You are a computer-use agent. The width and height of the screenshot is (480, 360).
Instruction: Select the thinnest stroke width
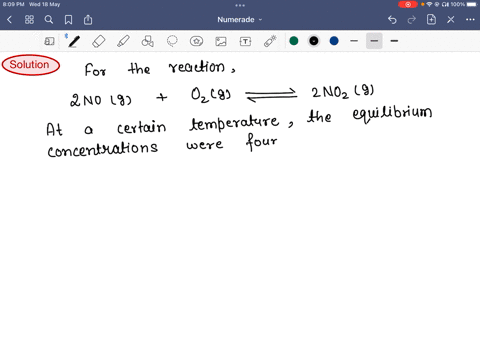point(354,41)
